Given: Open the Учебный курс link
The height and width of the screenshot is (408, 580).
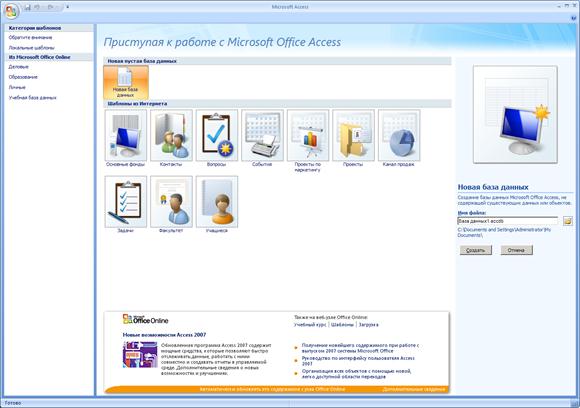Looking at the screenshot, I should 310,325.
